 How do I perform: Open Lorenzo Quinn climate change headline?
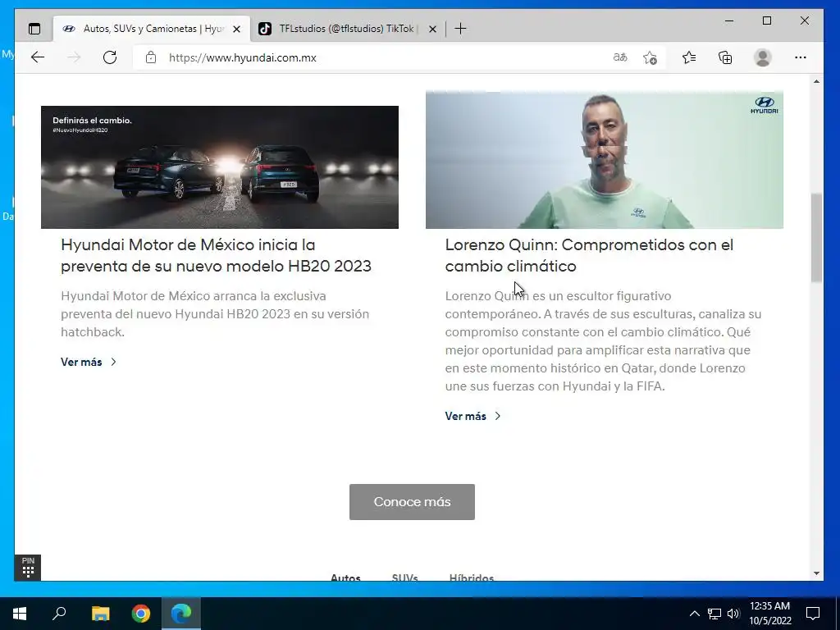click(589, 256)
